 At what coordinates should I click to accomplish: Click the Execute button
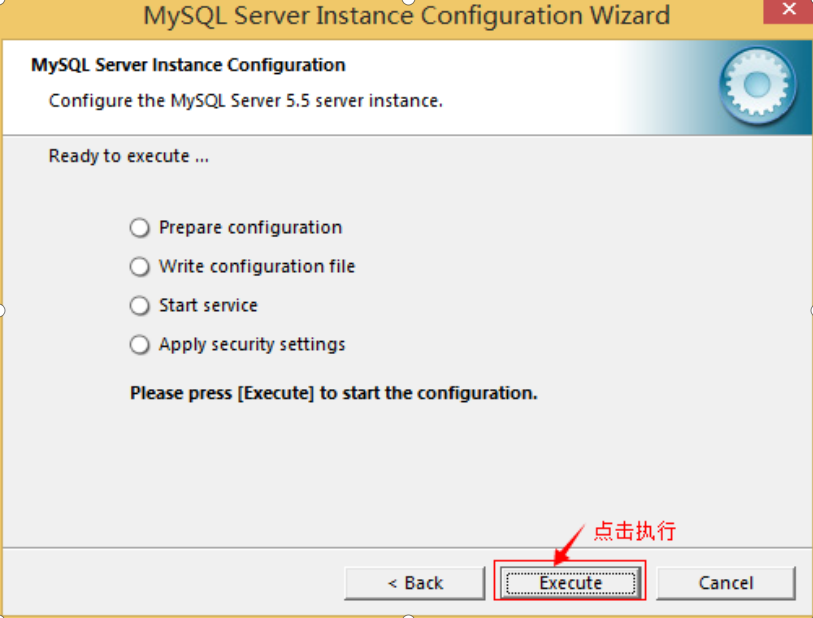click(x=570, y=583)
